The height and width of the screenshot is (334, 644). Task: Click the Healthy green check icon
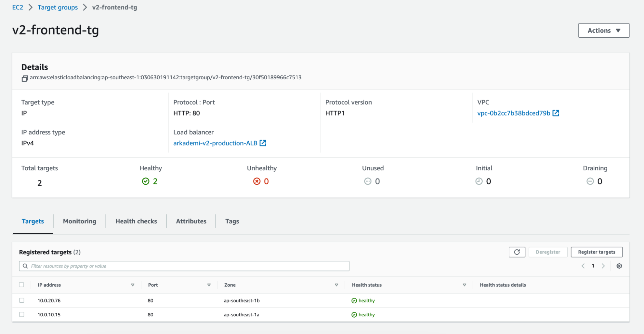click(146, 181)
